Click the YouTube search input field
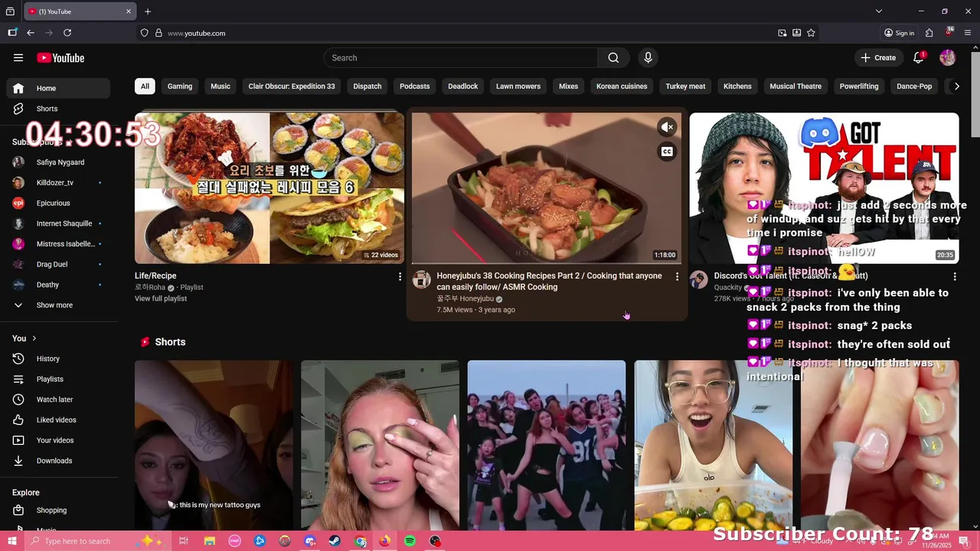The width and height of the screenshot is (980, 551). click(x=461, y=58)
